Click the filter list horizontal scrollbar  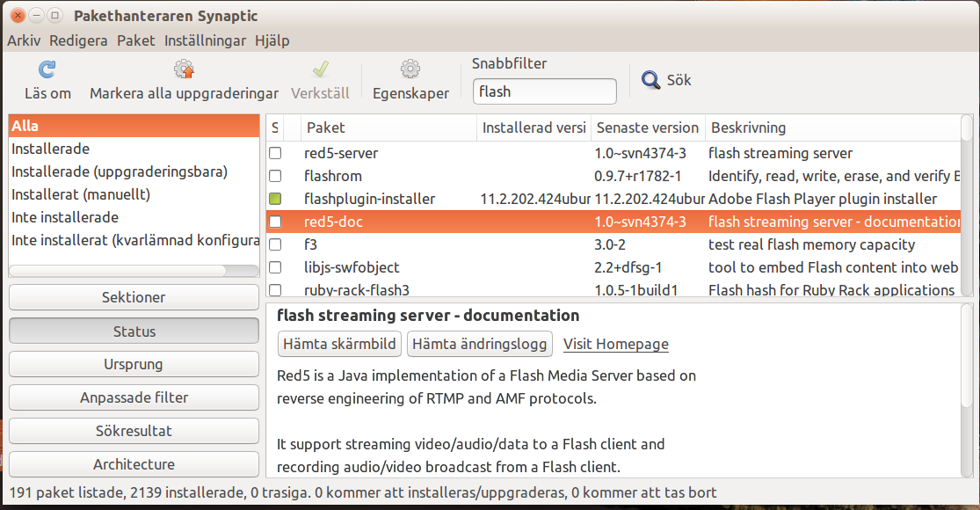pyautogui.click(x=134, y=271)
